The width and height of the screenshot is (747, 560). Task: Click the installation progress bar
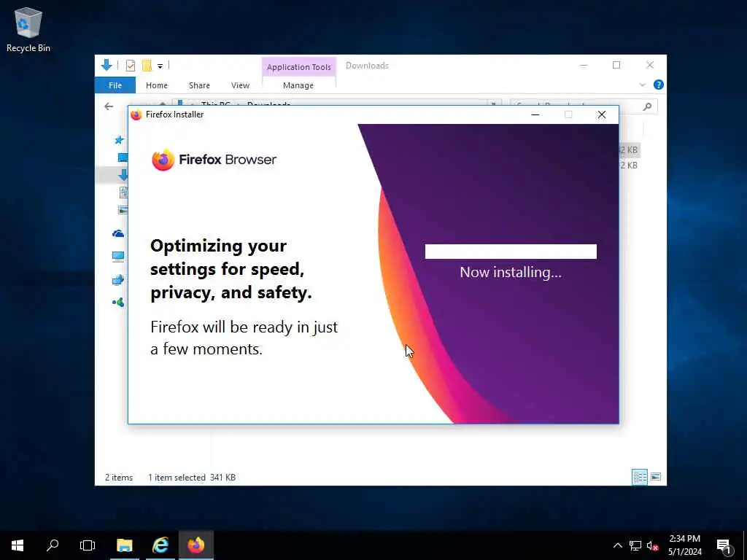tap(511, 252)
